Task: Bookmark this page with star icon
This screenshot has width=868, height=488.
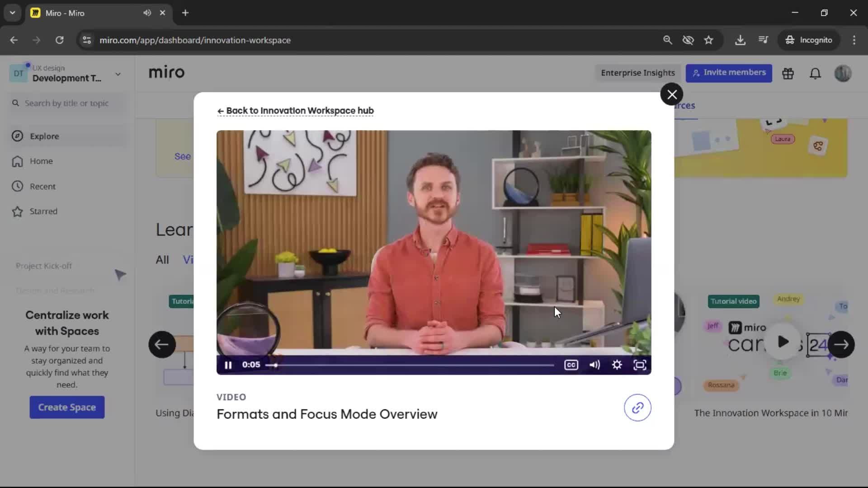Action: click(708, 40)
